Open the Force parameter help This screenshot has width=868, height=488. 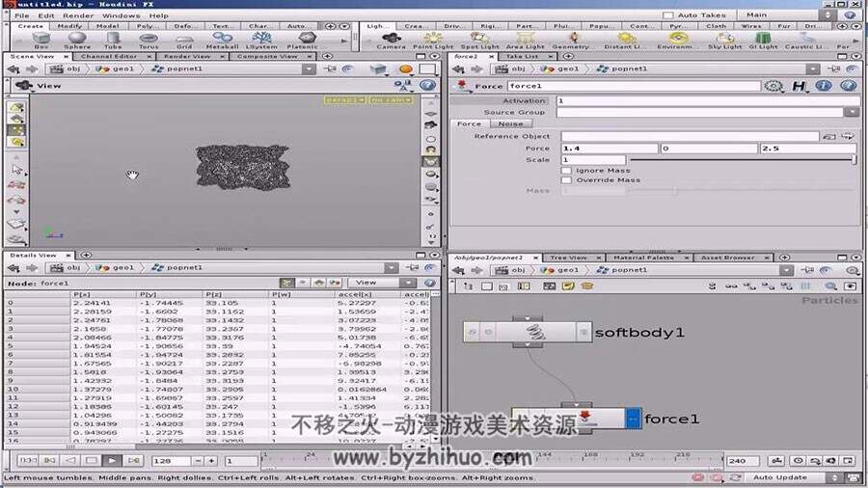(848, 86)
